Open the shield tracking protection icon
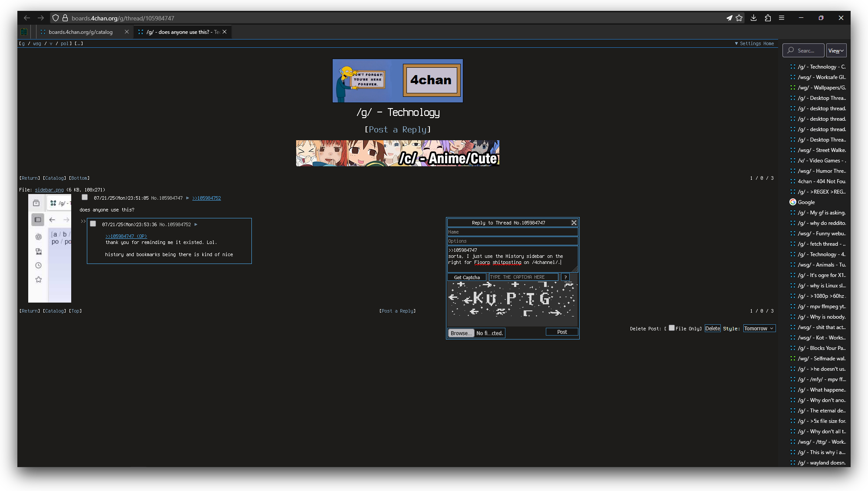 56,18
